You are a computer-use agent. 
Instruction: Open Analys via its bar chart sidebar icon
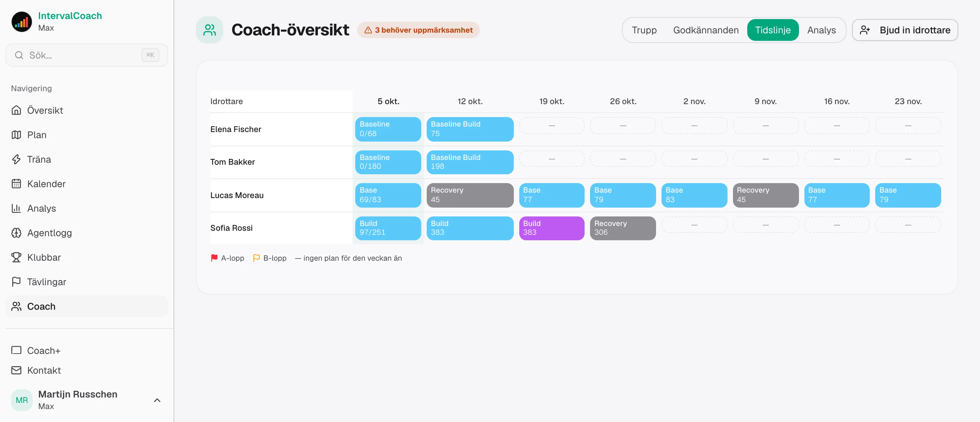[x=16, y=208]
